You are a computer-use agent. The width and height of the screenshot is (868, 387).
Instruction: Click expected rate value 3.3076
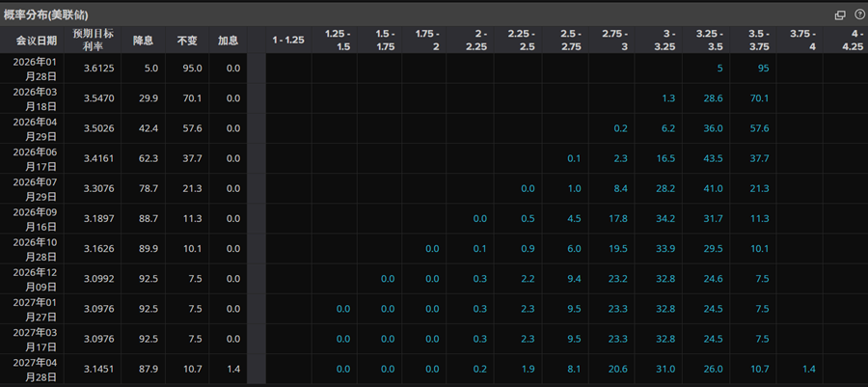[x=100, y=188]
